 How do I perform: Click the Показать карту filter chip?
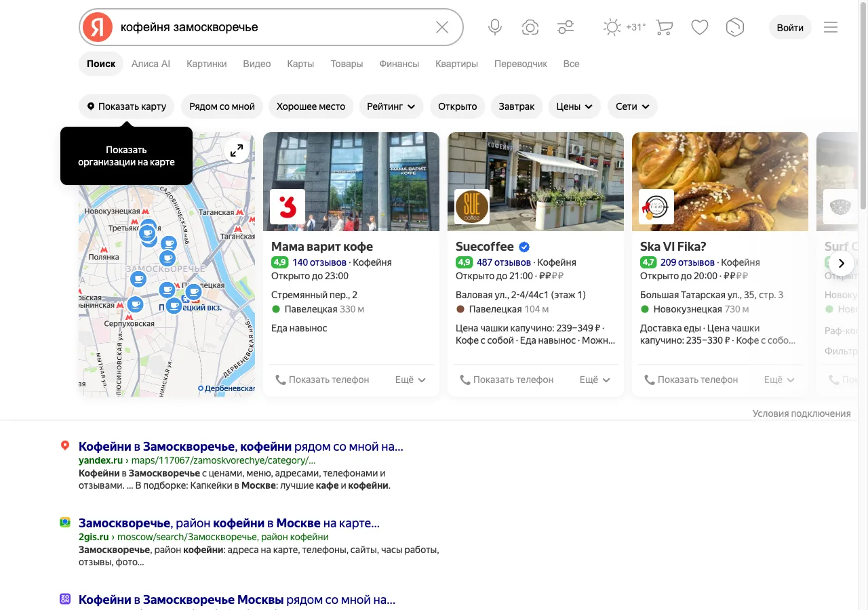click(x=127, y=106)
